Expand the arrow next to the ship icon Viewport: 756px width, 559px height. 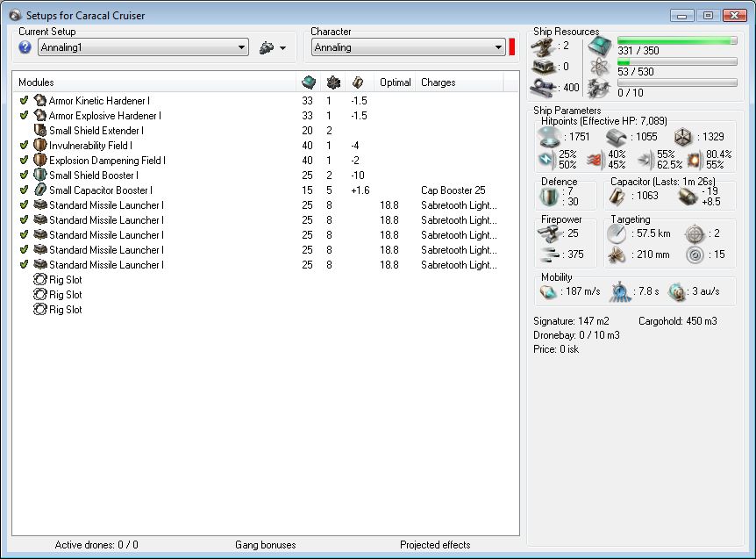282,47
